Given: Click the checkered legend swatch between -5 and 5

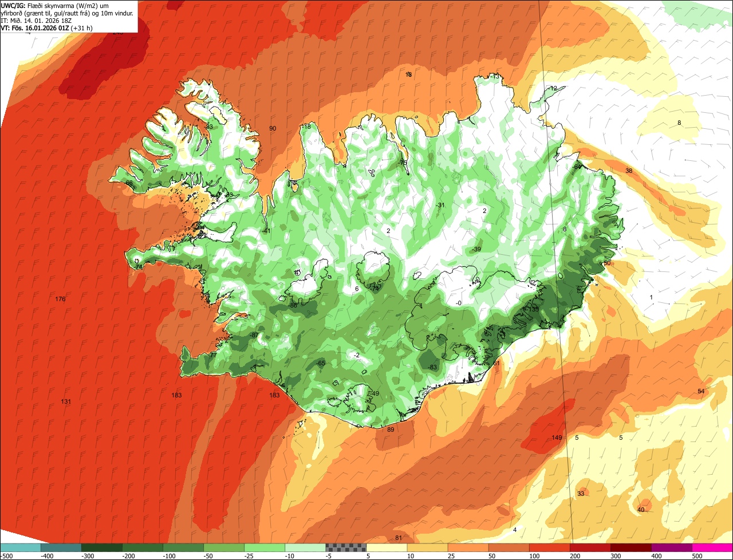Looking at the screenshot, I should 346,547.
